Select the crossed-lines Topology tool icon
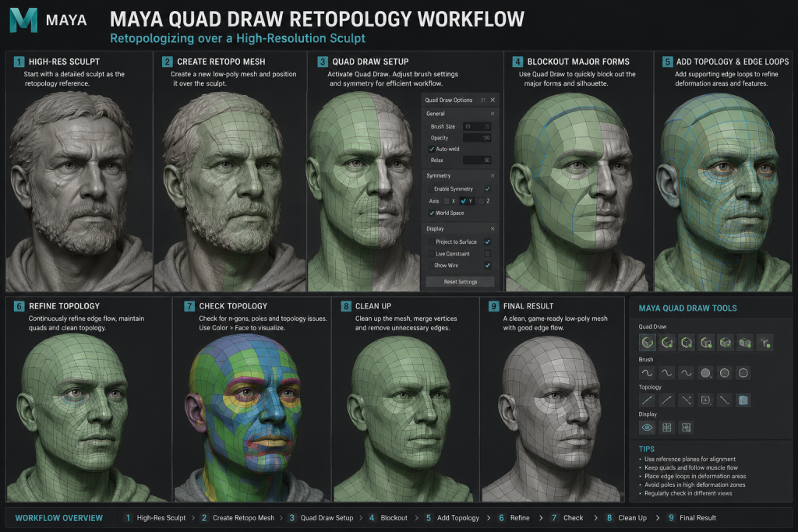 (x=686, y=400)
